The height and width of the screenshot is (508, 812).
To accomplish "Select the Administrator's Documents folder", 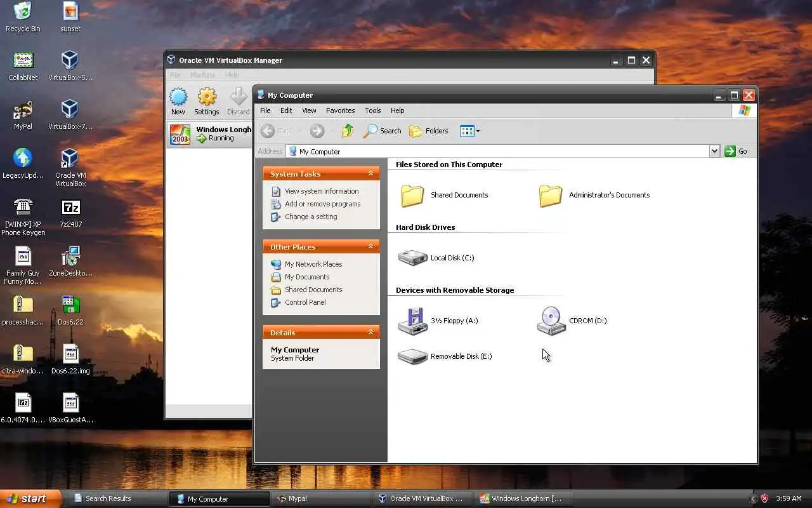I will (x=594, y=195).
